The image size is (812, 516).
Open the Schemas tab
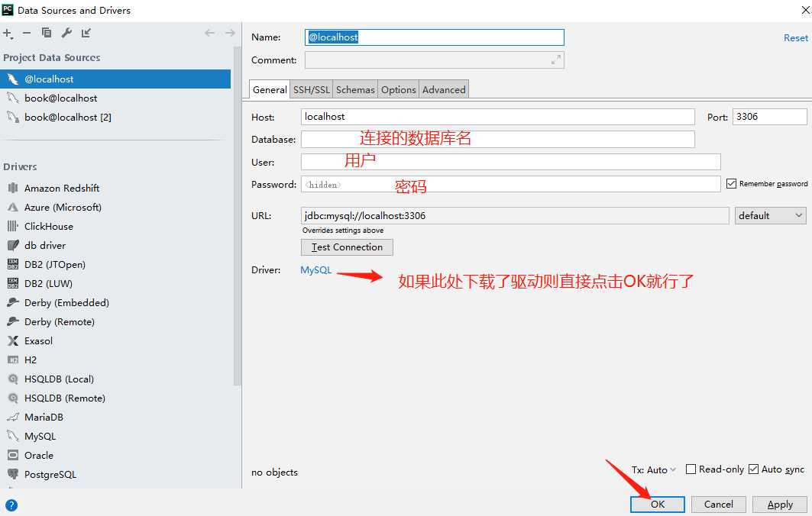[x=355, y=89]
